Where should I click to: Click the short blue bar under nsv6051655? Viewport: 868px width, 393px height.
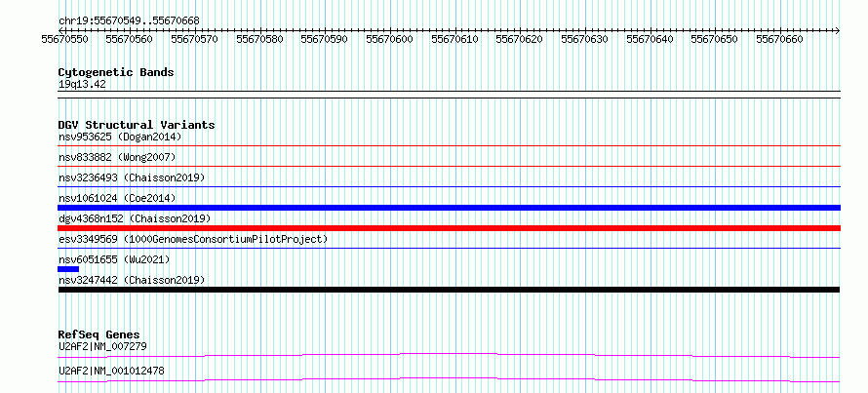click(x=68, y=269)
